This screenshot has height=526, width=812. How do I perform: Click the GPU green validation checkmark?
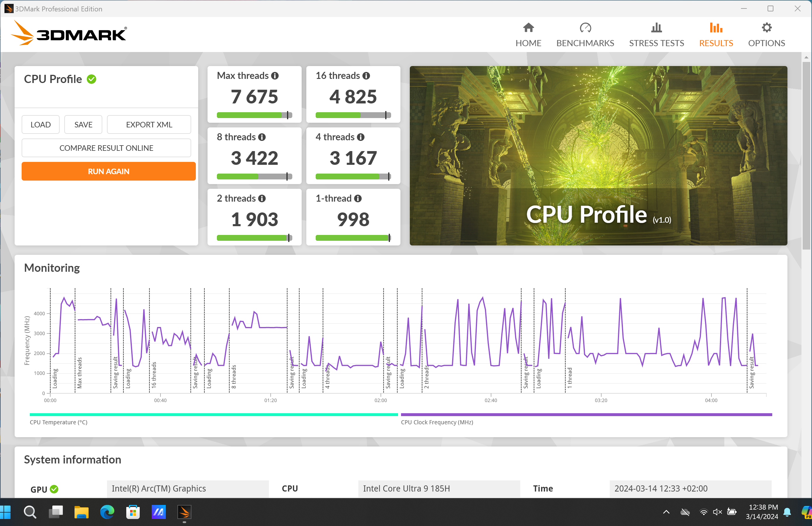[54, 489]
